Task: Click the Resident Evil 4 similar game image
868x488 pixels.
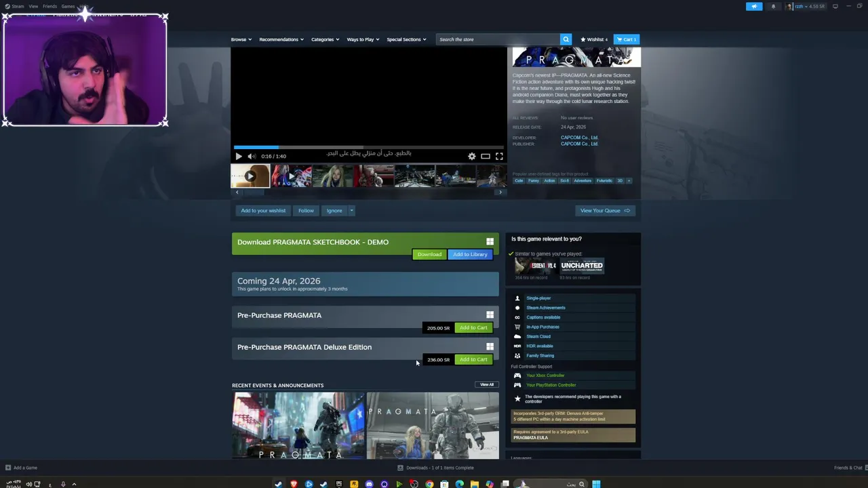Action: tap(536, 266)
